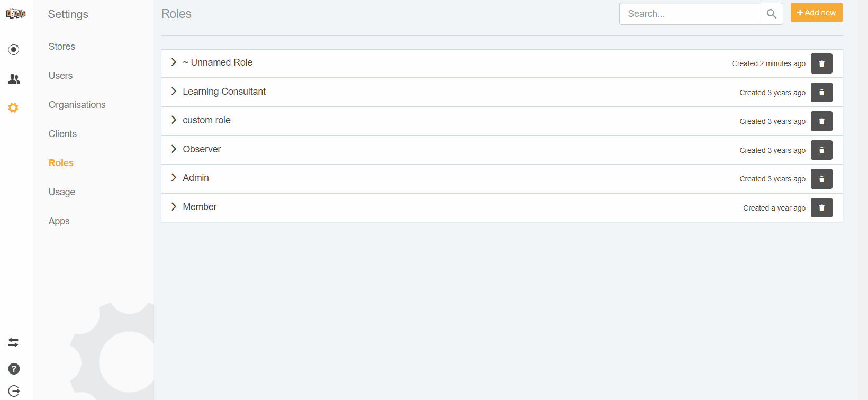Click 'Created a year ago' text

(774, 208)
